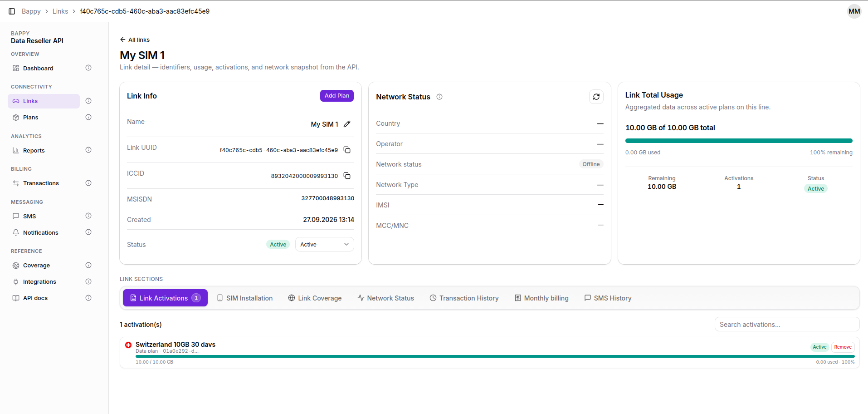Open Coverage in the sidebar
The height and width of the screenshot is (414, 868).
point(44,265)
